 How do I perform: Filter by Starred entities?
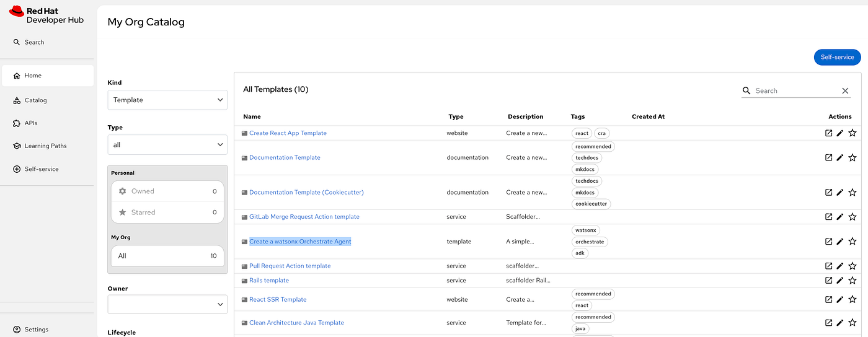click(x=167, y=212)
